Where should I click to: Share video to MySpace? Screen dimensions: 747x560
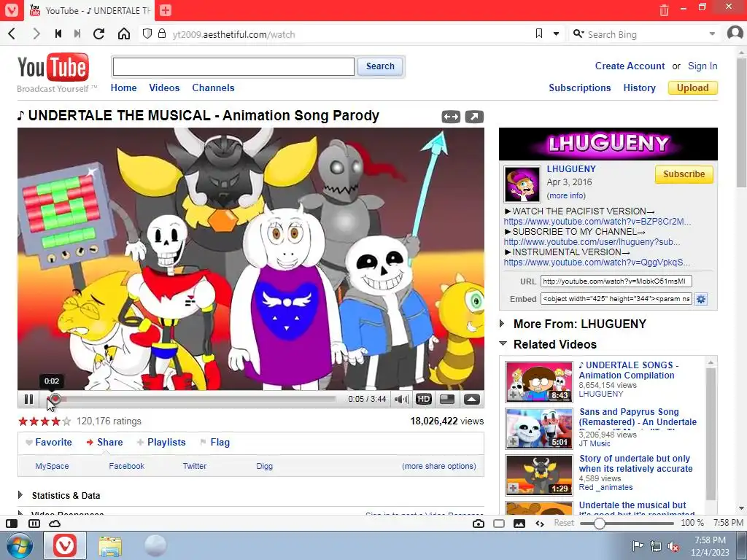(52, 466)
